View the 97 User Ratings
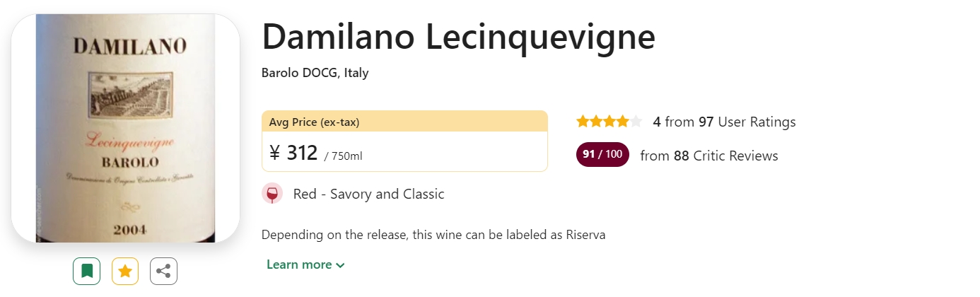 (x=747, y=122)
